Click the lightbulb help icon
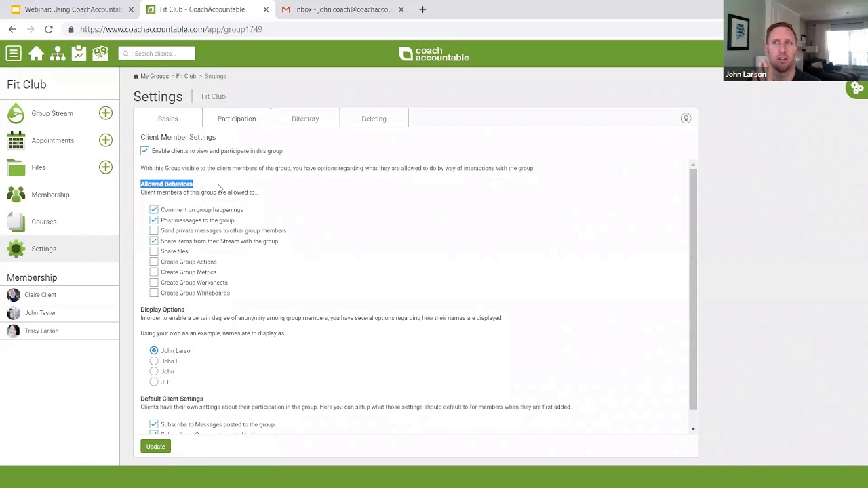Viewport: 868px width, 488px height. (x=686, y=119)
